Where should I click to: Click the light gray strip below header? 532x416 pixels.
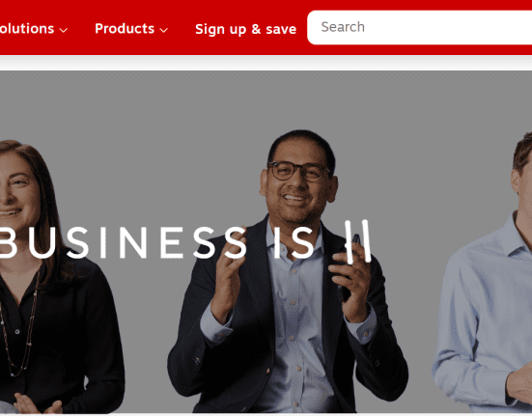pos(266,63)
